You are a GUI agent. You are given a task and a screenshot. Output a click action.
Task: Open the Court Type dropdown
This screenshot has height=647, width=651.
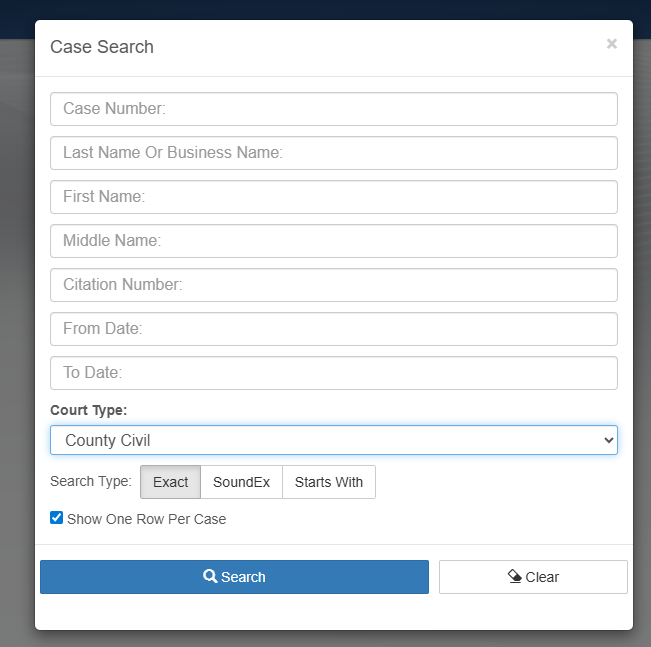333,440
